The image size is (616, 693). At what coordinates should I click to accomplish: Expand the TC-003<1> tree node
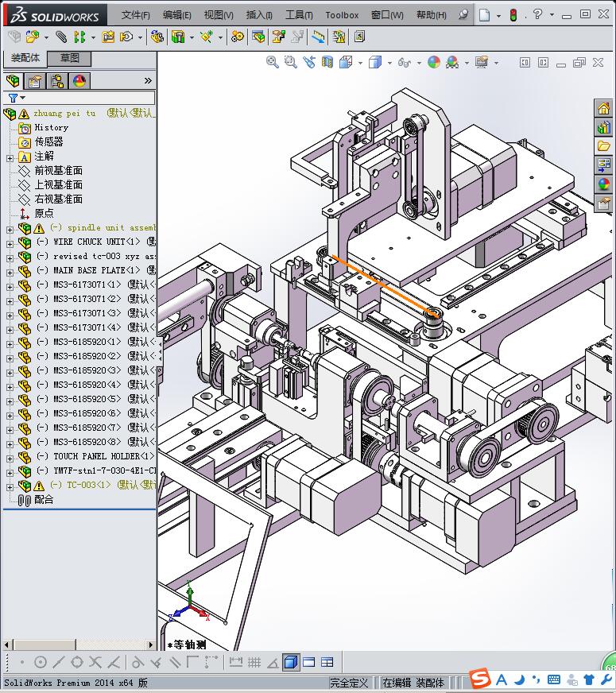click(10, 487)
